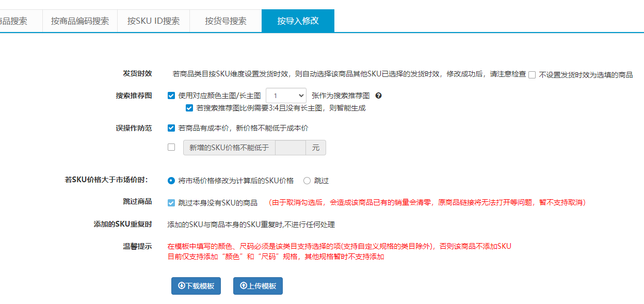Toggle the 3:4 smart-generate image checkbox
This screenshot has width=644, height=304.
pos(189,108)
